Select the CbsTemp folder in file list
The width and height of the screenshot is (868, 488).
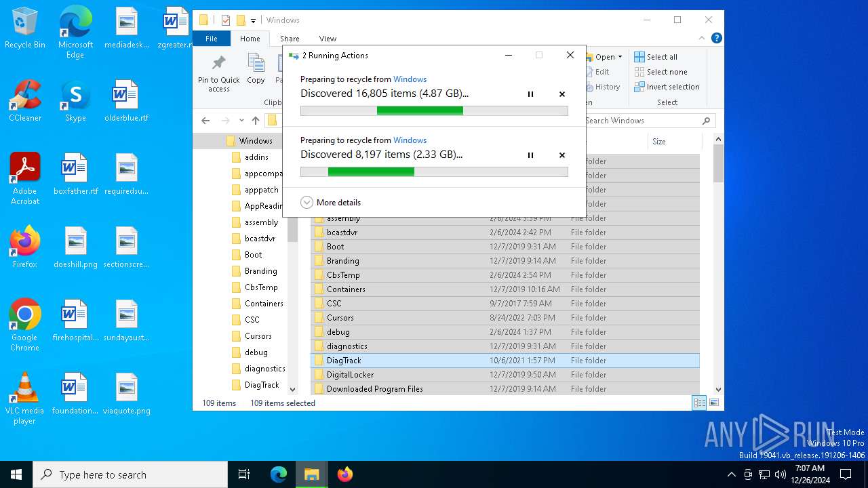(505, 275)
